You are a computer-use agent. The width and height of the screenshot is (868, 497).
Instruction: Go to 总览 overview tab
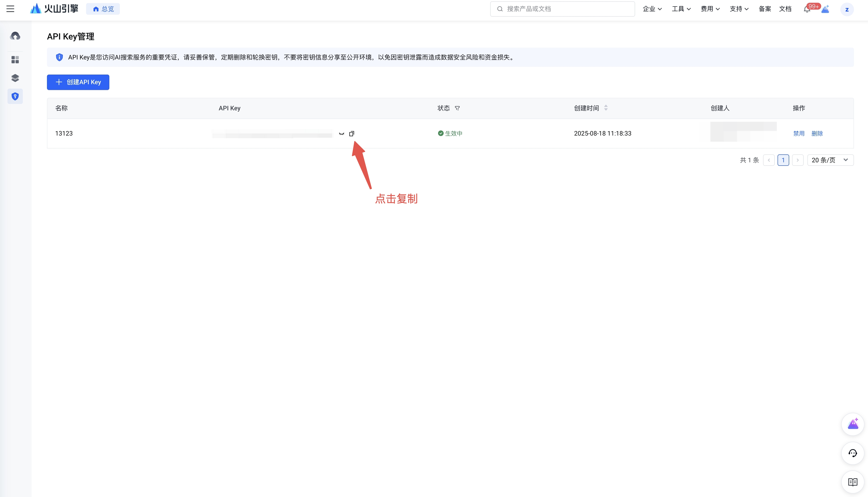point(103,9)
